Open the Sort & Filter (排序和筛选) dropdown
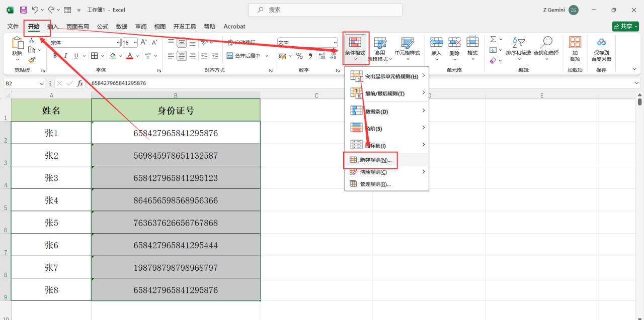 point(518,49)
